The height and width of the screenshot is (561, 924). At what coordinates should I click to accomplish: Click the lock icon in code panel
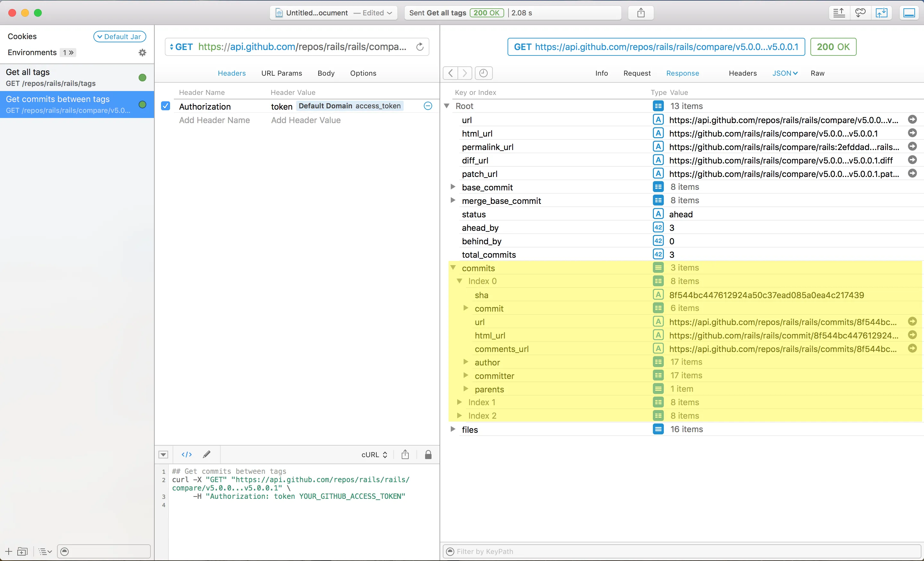click(x=428, y=455)
